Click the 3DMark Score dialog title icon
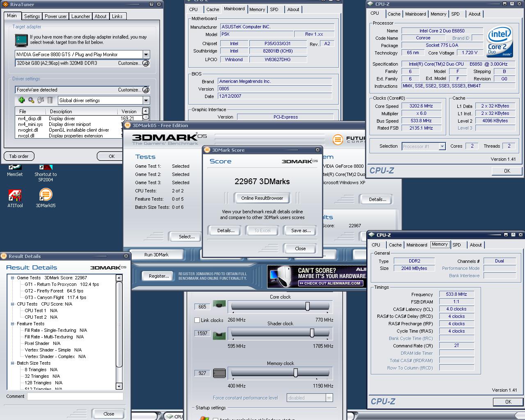 click(x=207, y=150)
